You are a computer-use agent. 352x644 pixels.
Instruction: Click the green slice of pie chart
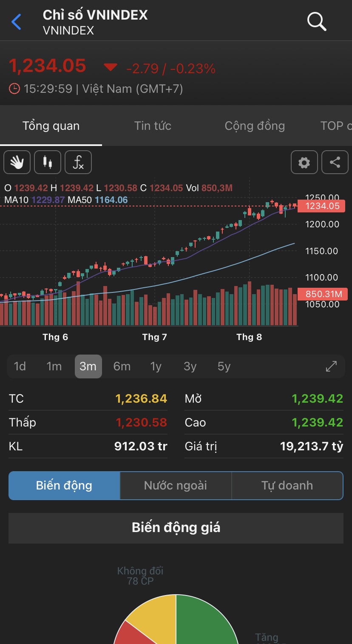[x=204, y=621]
